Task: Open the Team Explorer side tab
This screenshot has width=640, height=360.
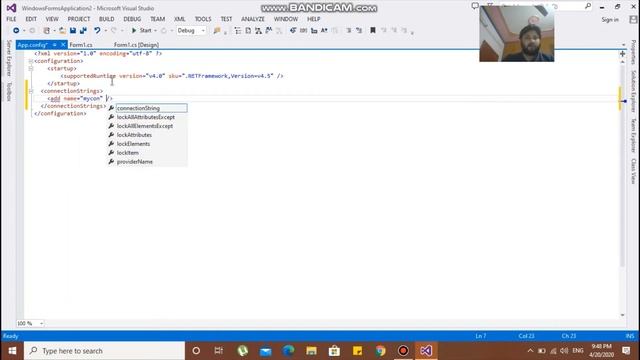Action: pyautogui.click(x=633, y=136)
